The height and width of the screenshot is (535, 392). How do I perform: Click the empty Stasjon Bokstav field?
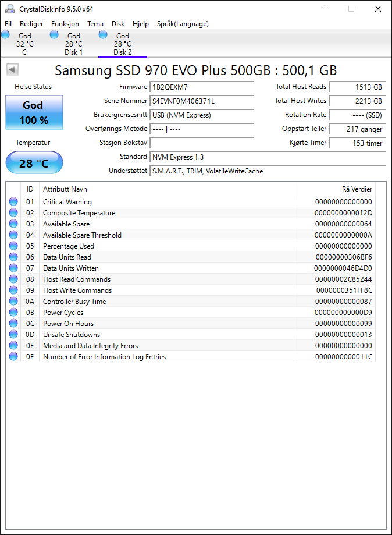pos(201,143)
